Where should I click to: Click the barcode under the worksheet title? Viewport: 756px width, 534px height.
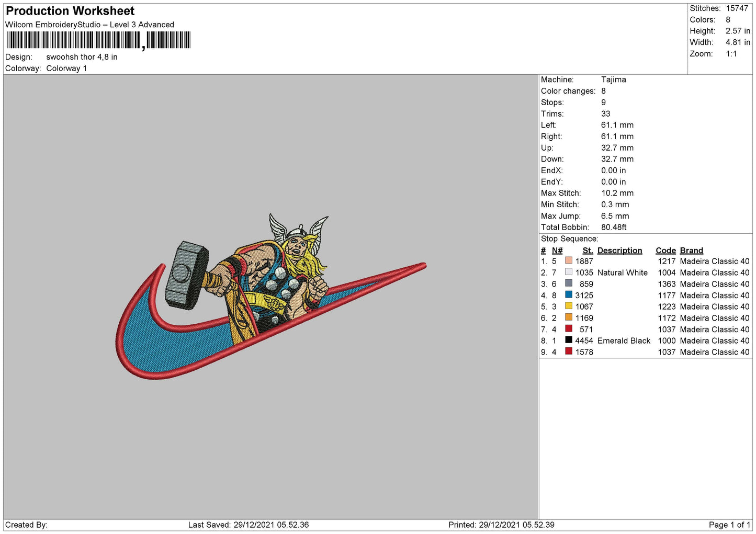click(x=98, y=40)
